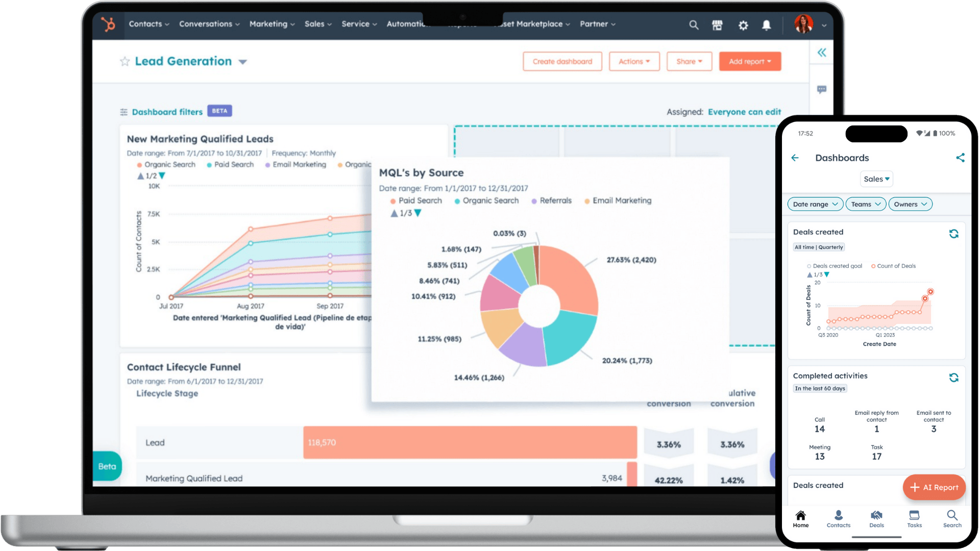Switch to the Contacts tab on mobile
The width and height of the screenshot is (980, 551).
click(839, 518)
